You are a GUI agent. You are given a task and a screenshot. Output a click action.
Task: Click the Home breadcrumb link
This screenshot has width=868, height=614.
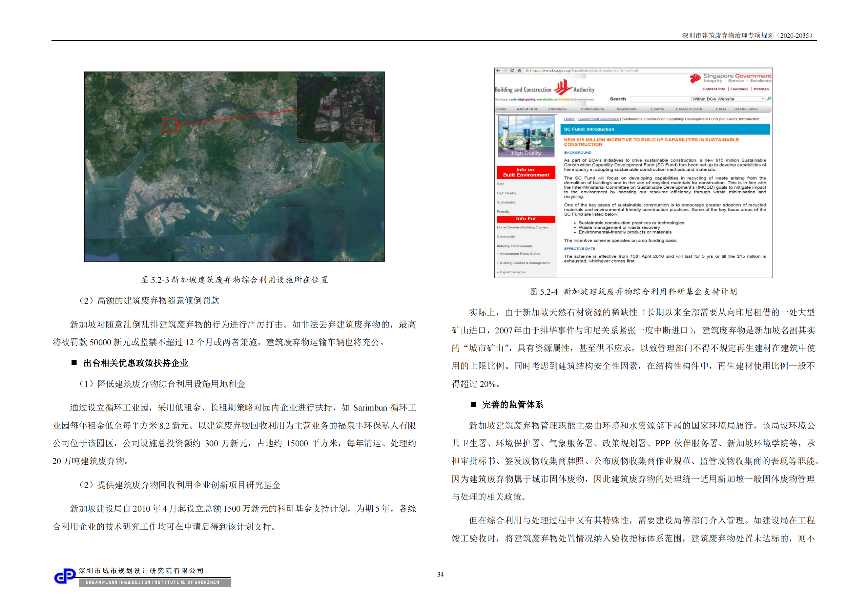pyautogui.click(x=569, y=119)
